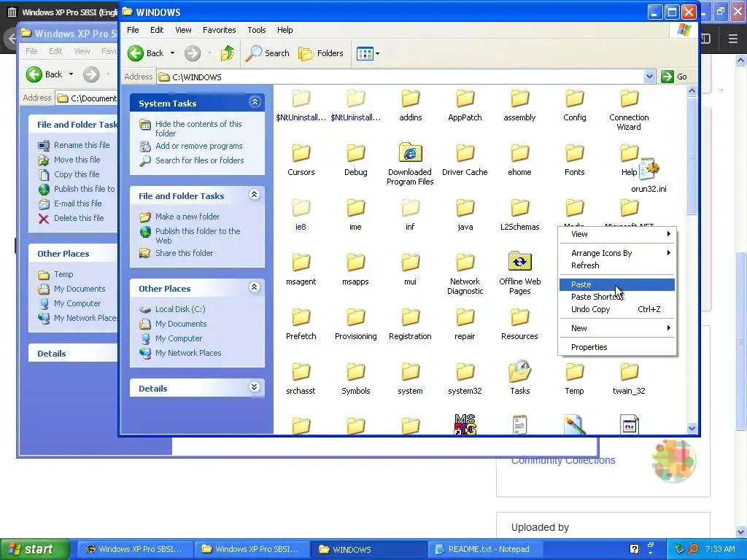
Task: Click the 7:33 AM tray clock
Action: (720, 549)
